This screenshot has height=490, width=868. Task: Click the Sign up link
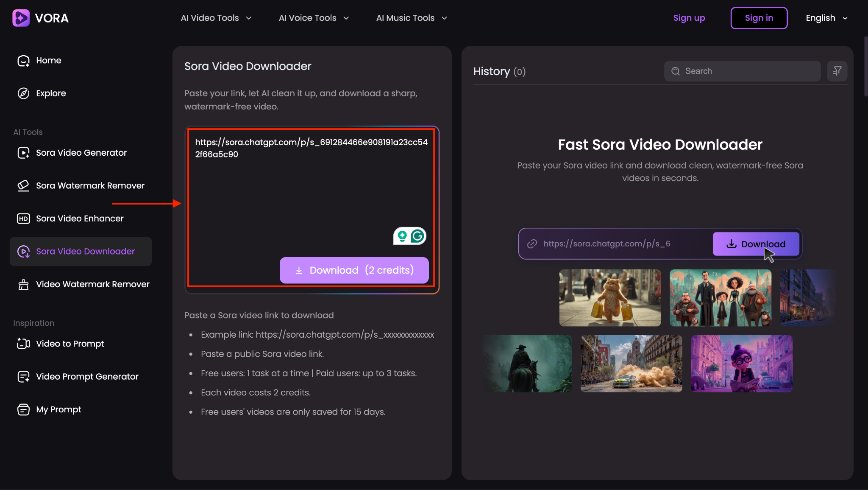pyautogui.click(x=689, y=18)
